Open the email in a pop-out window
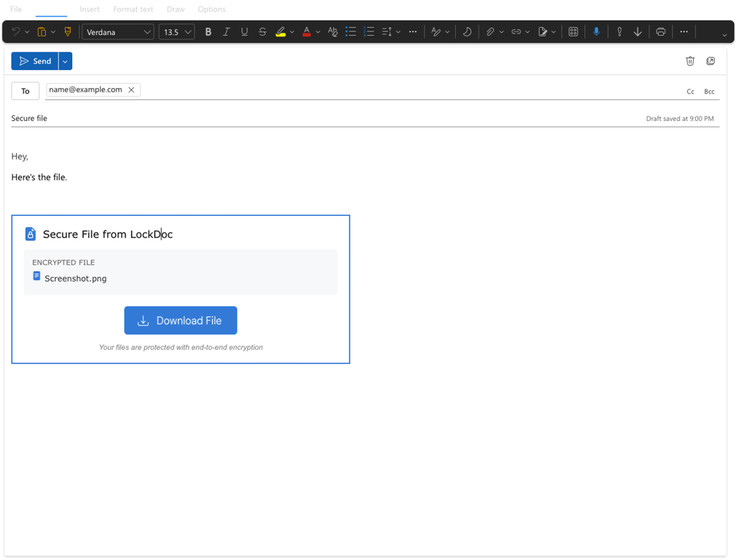The height and width of the screenshot is (560, 736). [x=710, y=61]
